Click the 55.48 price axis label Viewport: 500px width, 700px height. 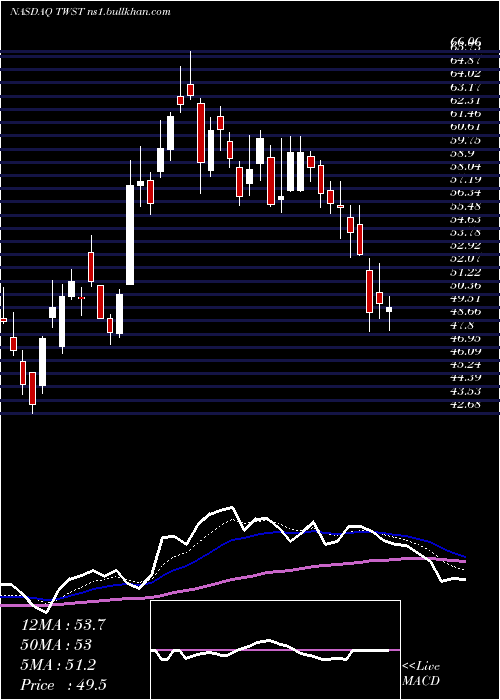coord(466,207)
